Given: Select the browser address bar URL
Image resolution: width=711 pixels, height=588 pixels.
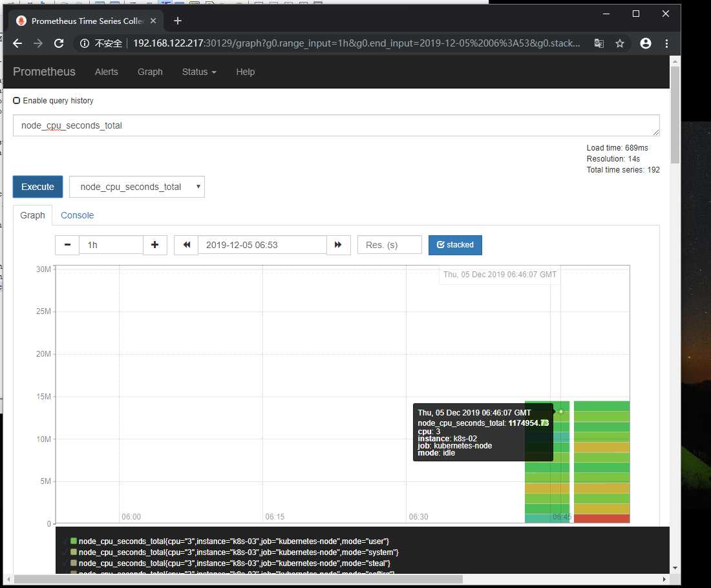Looking at the screenshot, I should click(356, 43).
